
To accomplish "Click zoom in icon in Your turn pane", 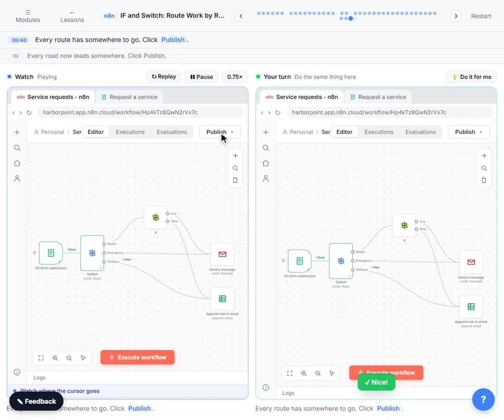I will coord(304,373).
